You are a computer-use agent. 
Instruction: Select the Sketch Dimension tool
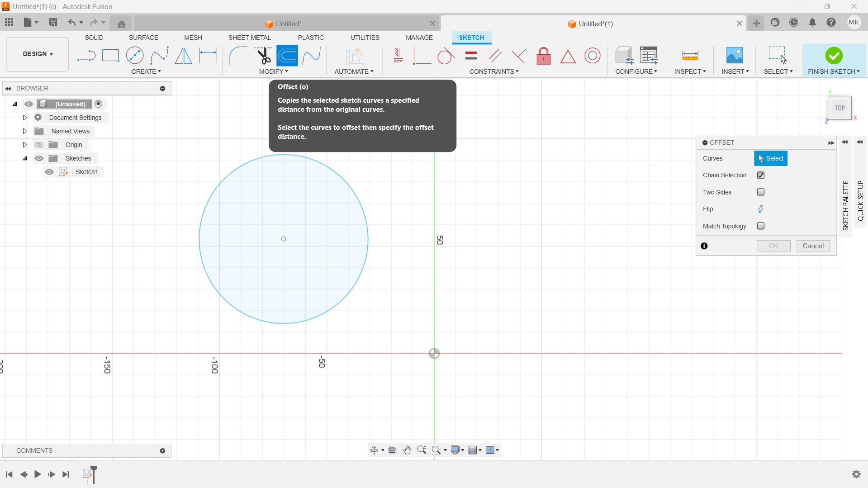coord(208,56)
